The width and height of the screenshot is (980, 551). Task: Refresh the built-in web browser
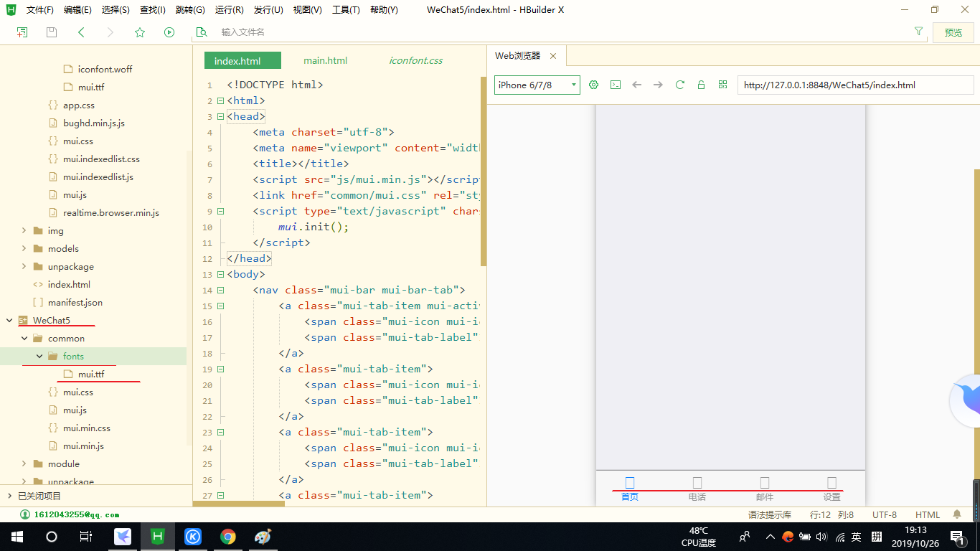pos(680,85)
